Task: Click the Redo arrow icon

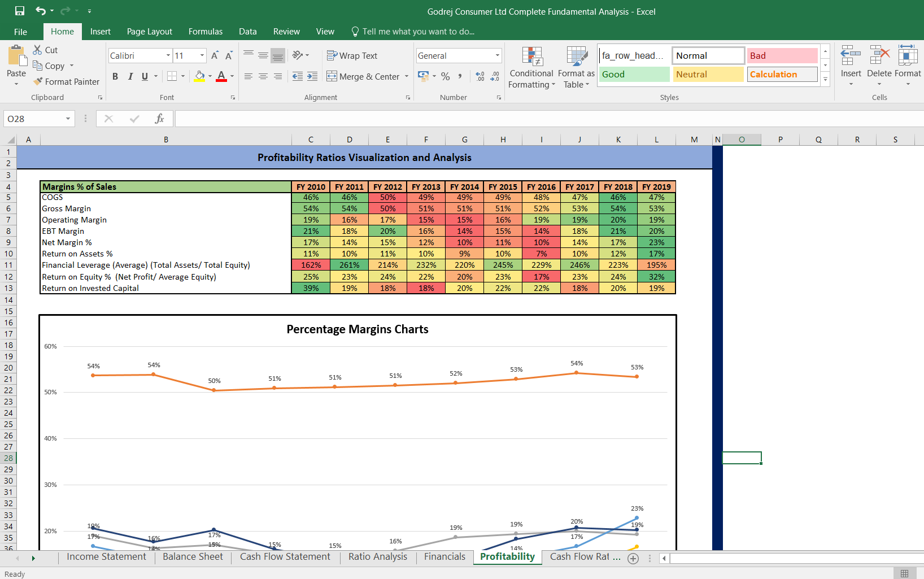Action: [x=66, y=11]
